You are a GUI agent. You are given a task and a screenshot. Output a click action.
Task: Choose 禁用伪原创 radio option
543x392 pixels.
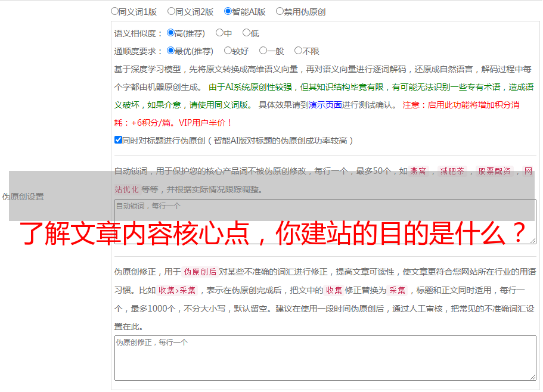pos(280,11)
